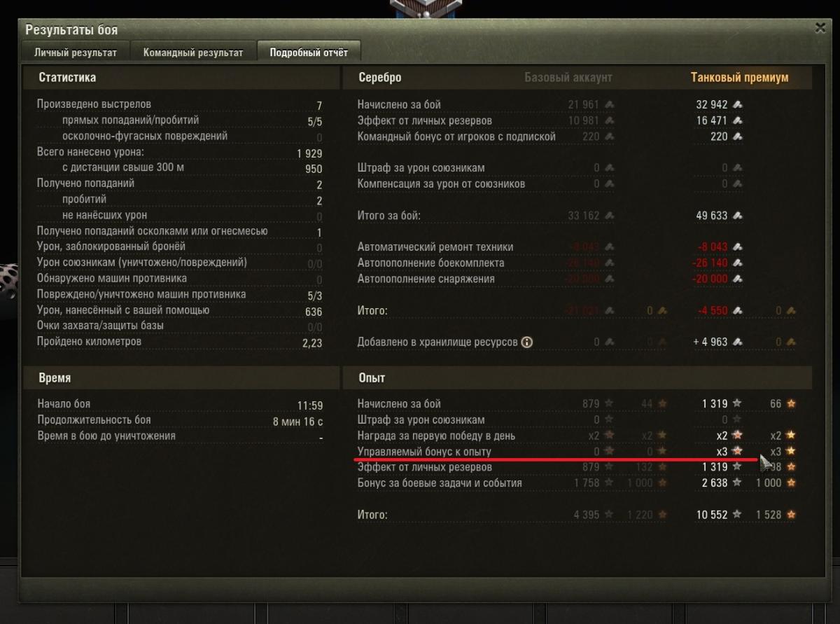Click premium x3 Управляемый бонус к опыту value
Screen dimensions: 840x624
[x=722, y=452]
